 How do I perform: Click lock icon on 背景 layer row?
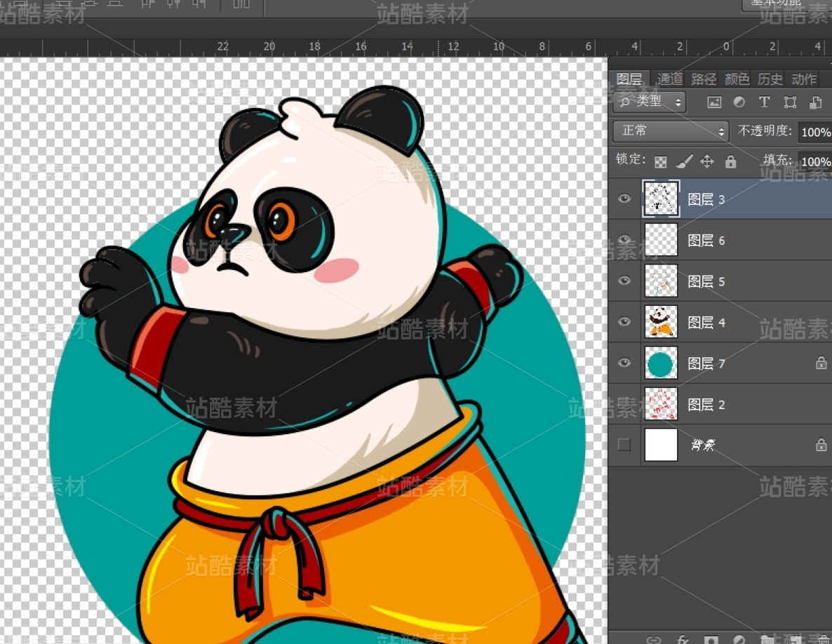coord(821,445)
